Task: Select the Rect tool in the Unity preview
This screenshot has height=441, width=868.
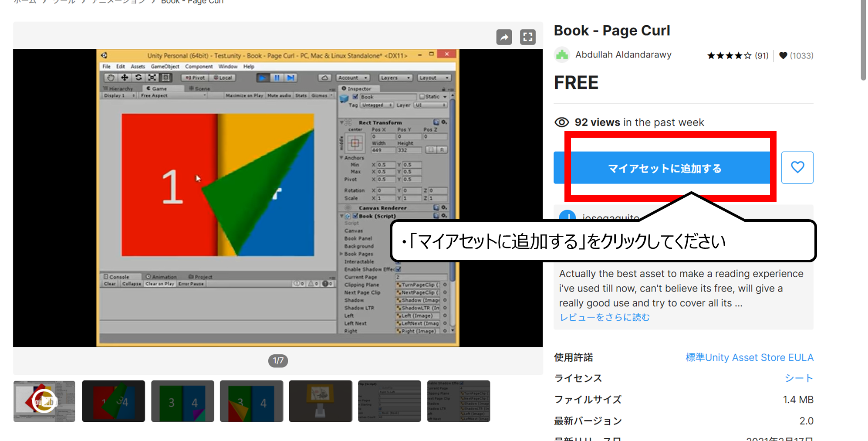Action: [x=166, y=78]
